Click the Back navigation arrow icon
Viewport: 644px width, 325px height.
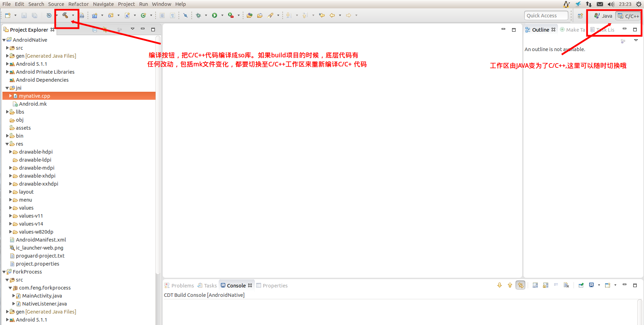click(x=332, y=15)
